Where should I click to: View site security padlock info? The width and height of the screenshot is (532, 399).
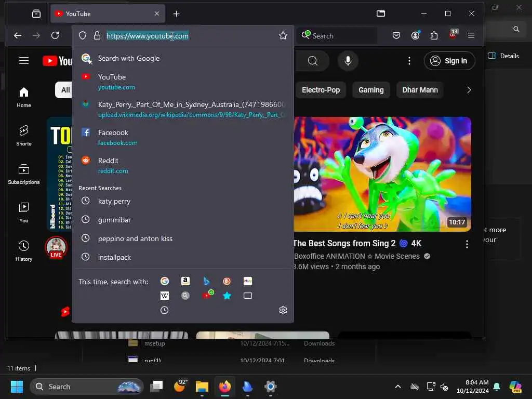pos(97,36)
